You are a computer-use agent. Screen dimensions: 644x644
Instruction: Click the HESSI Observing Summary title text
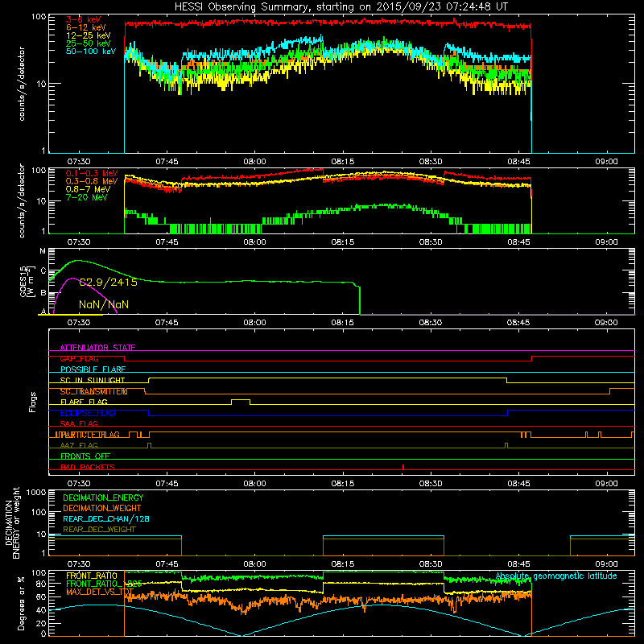coord(341,7)
